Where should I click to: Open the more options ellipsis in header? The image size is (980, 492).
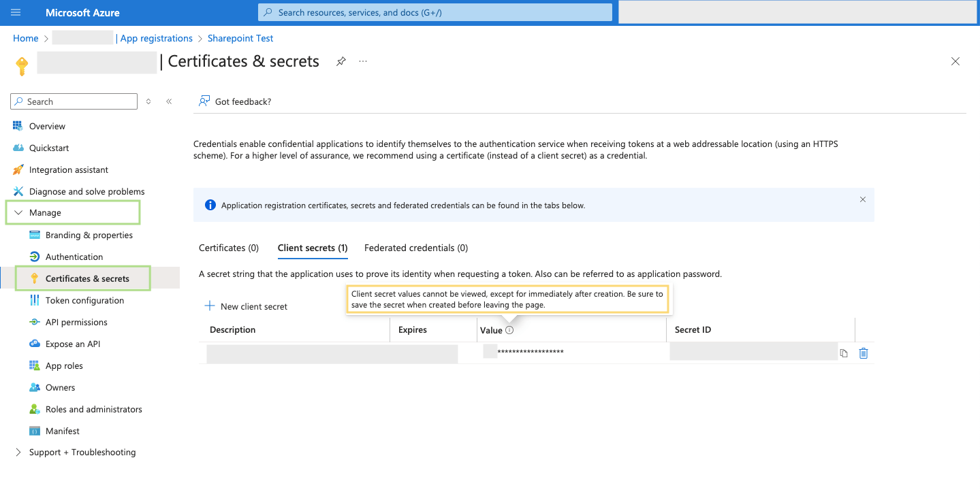click(363, 61)
